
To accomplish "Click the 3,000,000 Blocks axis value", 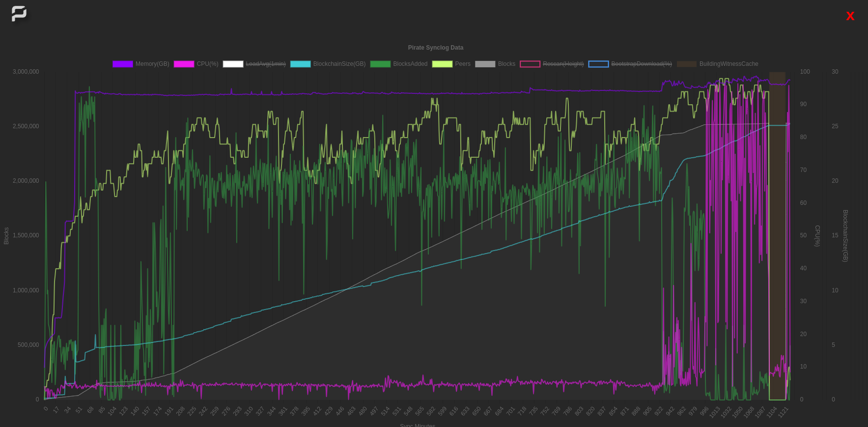I will tap(26, 72).
